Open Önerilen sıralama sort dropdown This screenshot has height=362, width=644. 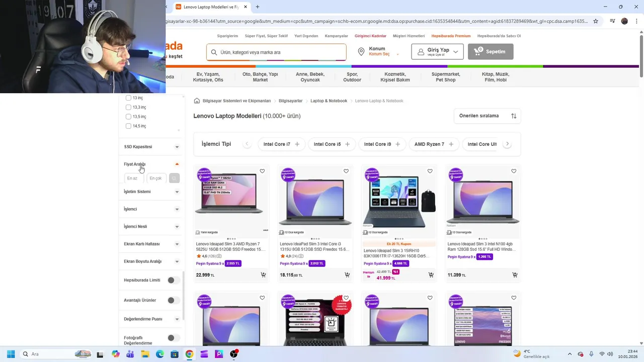487,116
